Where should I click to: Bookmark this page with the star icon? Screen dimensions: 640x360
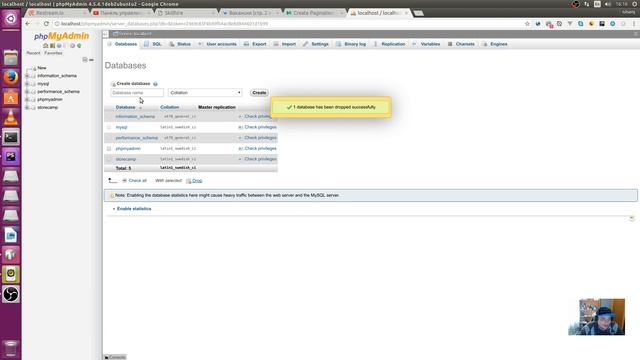(527, 24)
